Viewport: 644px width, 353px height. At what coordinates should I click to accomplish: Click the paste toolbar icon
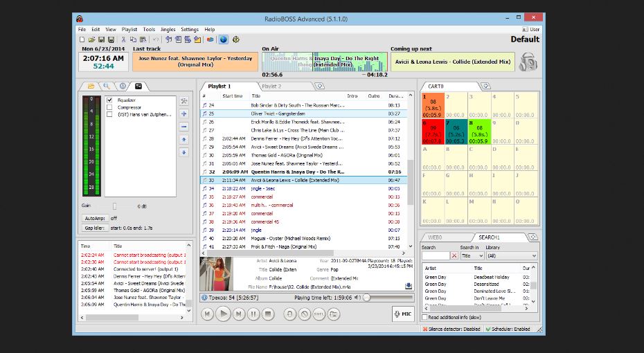click(x=143, y=40)
